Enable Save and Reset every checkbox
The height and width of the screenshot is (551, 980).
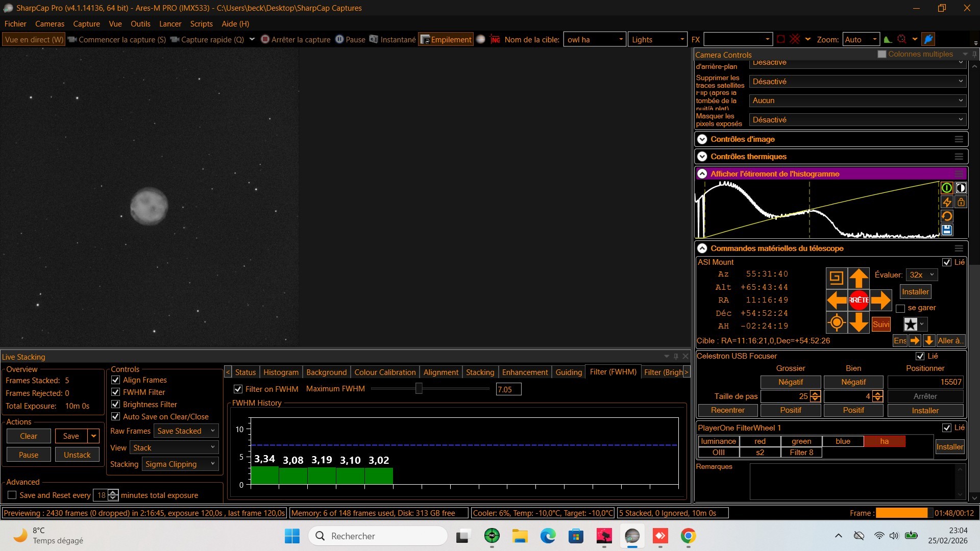[x=12, y=495]
